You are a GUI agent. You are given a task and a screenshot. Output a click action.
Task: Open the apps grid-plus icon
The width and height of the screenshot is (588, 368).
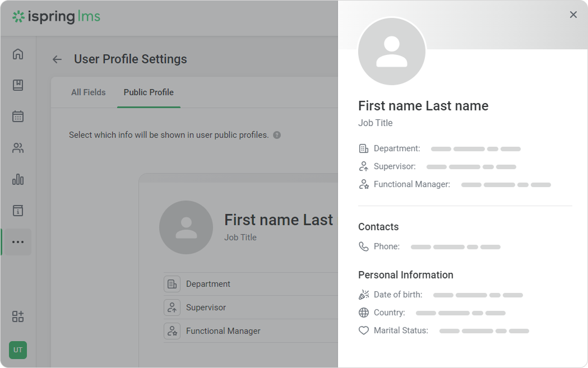click(x=18, y=316)
